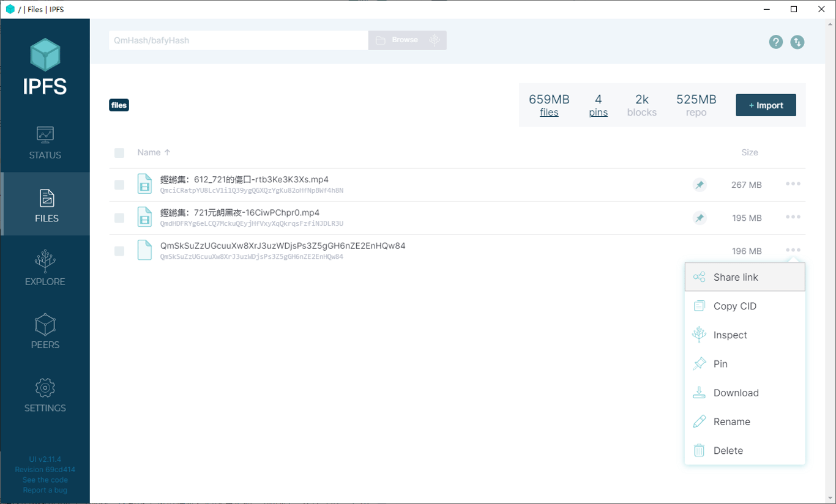This screenshot has height=504, width=836.
Task: Open file 612_721的傷口-rtb3Ke3K3Xs.mp4
Action: pyautogui.click(x=244, y=179)
